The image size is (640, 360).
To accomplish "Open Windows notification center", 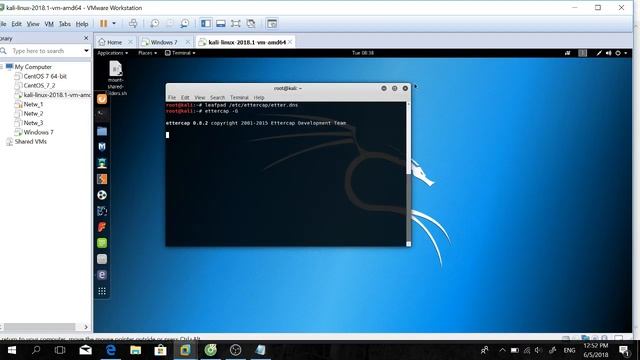I will (624, 350).
